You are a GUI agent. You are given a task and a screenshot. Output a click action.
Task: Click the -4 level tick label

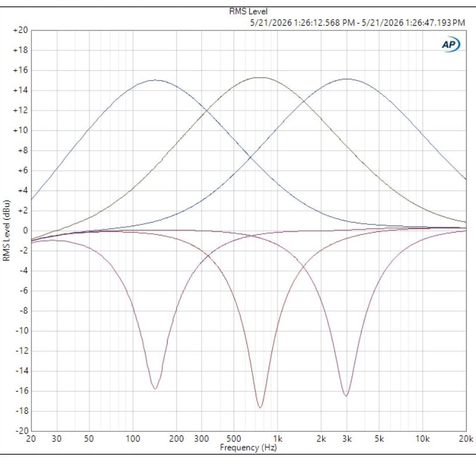click(24, 271)
